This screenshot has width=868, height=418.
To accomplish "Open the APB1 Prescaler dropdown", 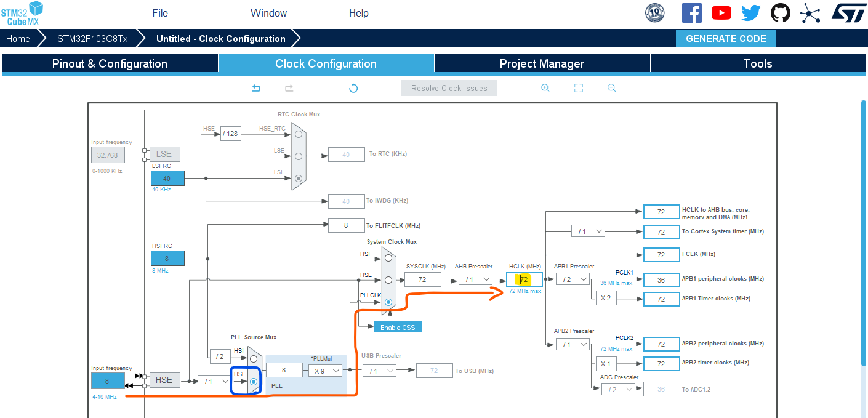I will click(x=573, y=278).
